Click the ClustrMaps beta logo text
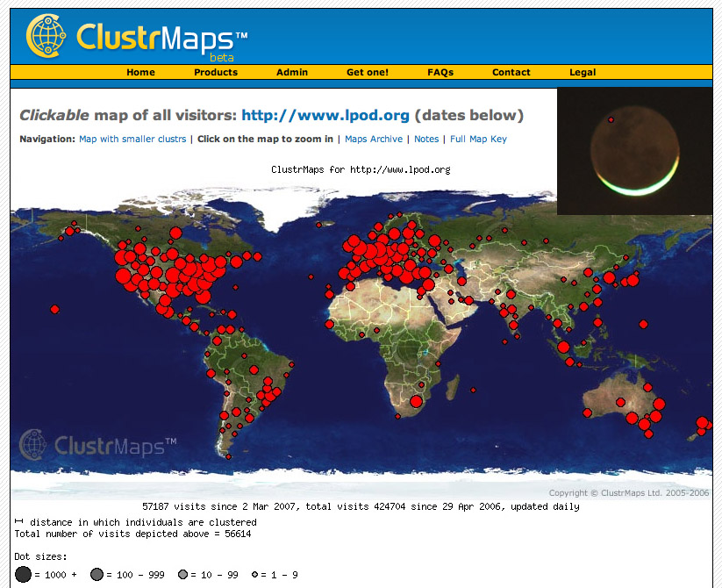The width and height of the screenshot is (722, 588). (161, 39)
